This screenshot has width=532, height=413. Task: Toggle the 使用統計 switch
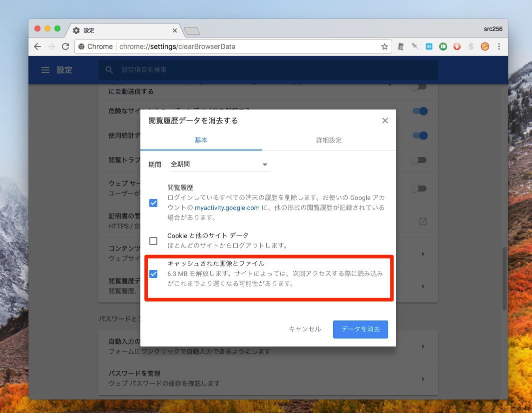(x=420, y=135)
